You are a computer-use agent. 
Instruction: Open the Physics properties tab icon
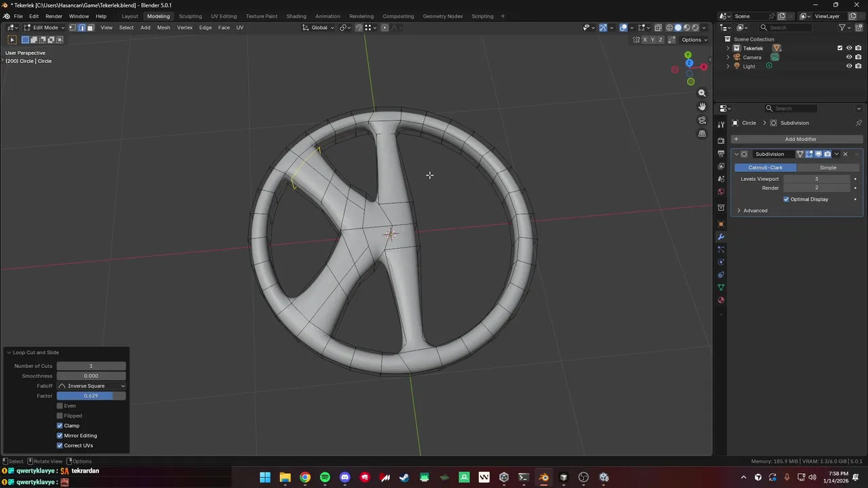(x=721, y=262)
